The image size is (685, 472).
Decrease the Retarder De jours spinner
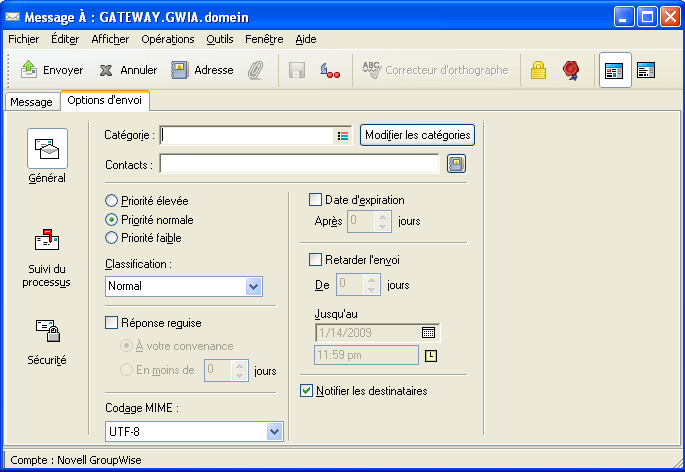click(x=371, y=290)
